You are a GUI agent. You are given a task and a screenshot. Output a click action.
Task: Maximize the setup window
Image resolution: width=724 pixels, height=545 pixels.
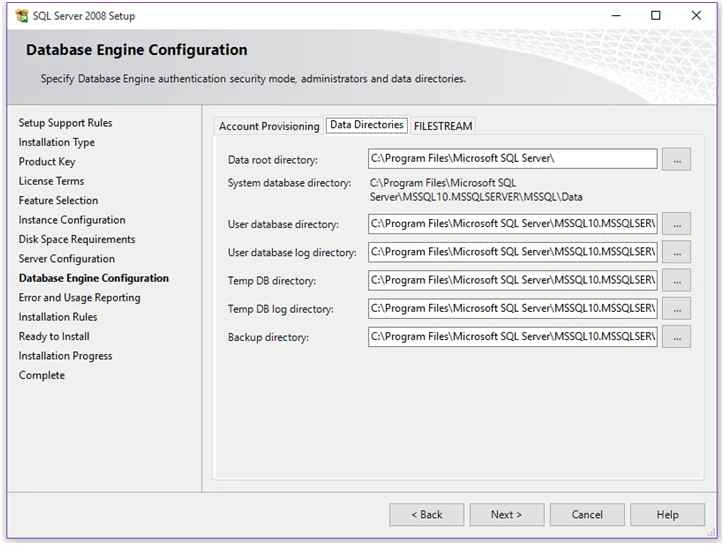(x=655, y=16)
